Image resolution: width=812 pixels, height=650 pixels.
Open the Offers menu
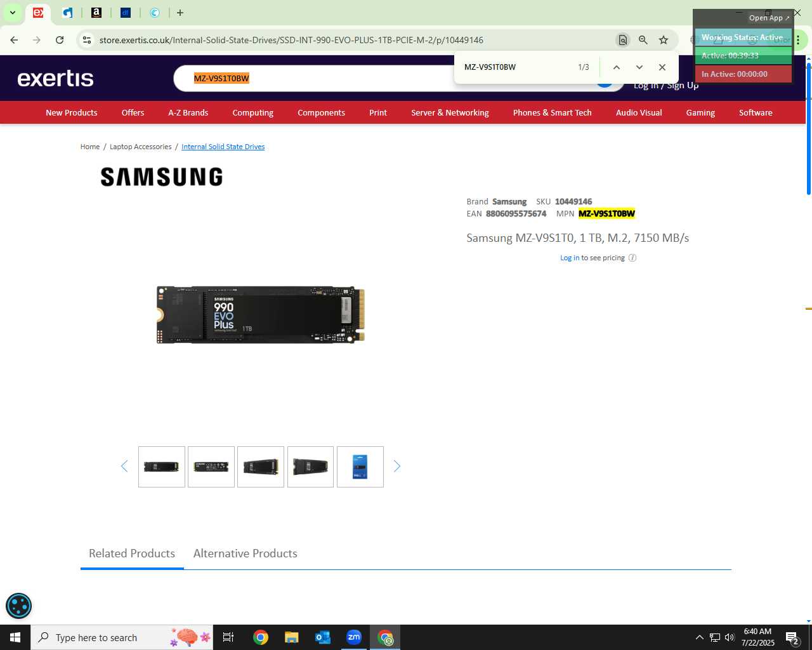pos(133,112)
